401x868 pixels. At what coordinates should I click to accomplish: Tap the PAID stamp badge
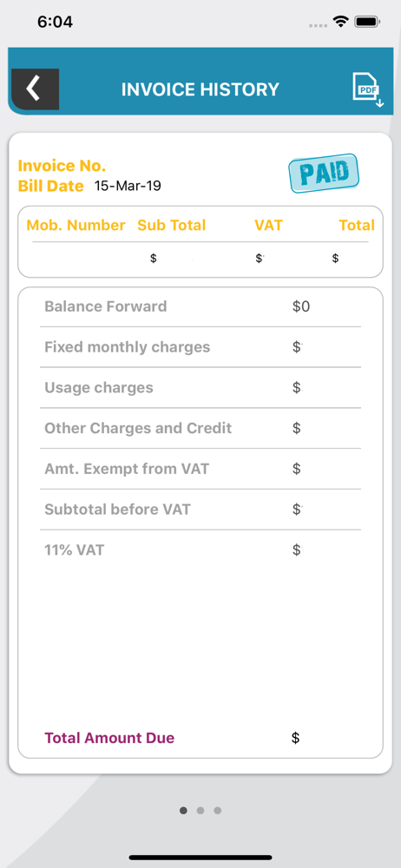tap(324, 174)
